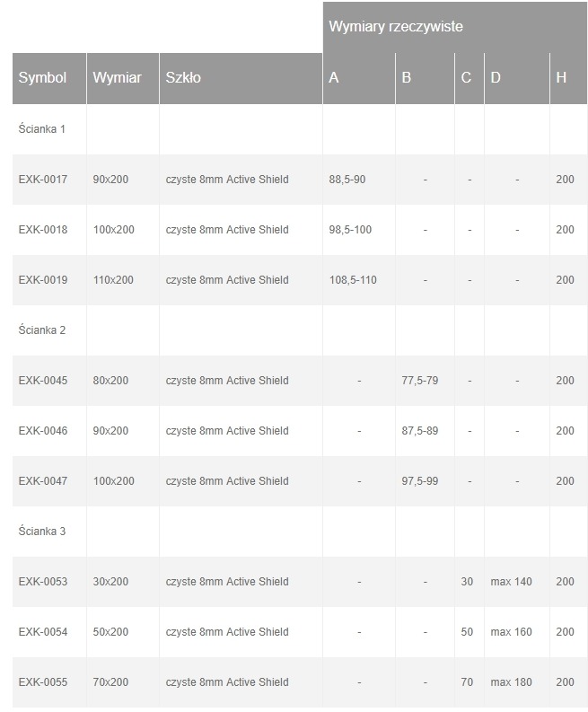Select the EXK-0045 symbol cell
The width and height of the screenshot is (588, 712).
pos(43,381)
